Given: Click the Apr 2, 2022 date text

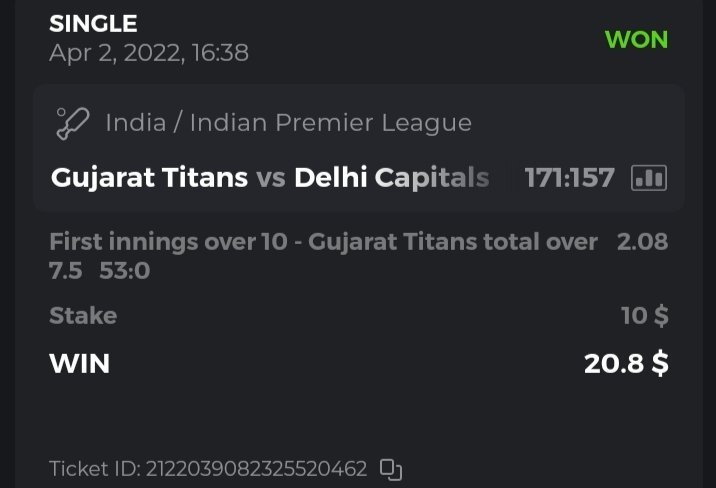Looking at the screenshot, I should click(148, 52).
